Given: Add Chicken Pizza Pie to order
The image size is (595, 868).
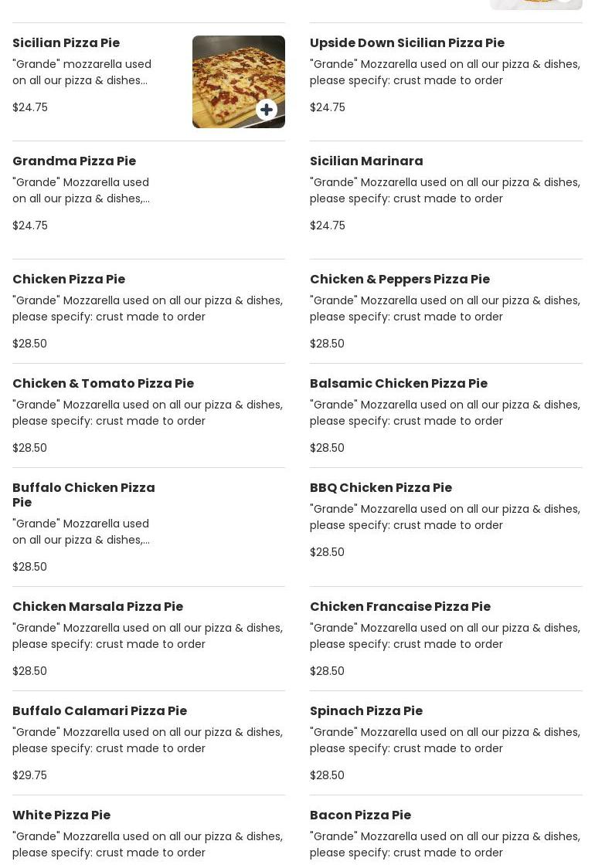Looking at the screenshot, I should tap(69, 280).
